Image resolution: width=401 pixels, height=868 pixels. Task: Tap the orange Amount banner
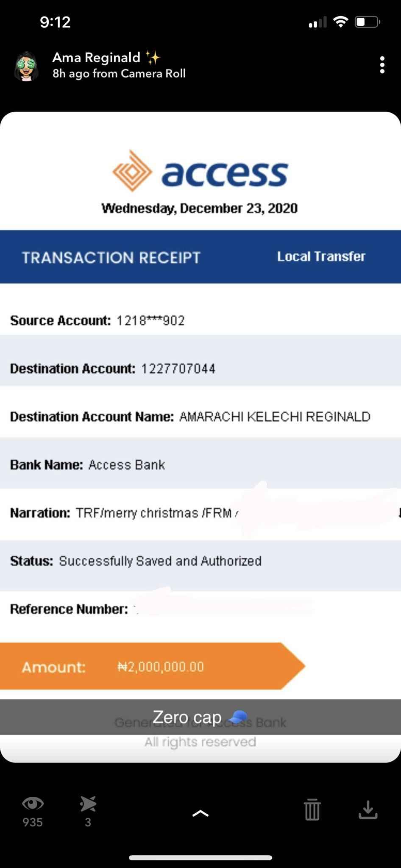click(x=153, y=666)
